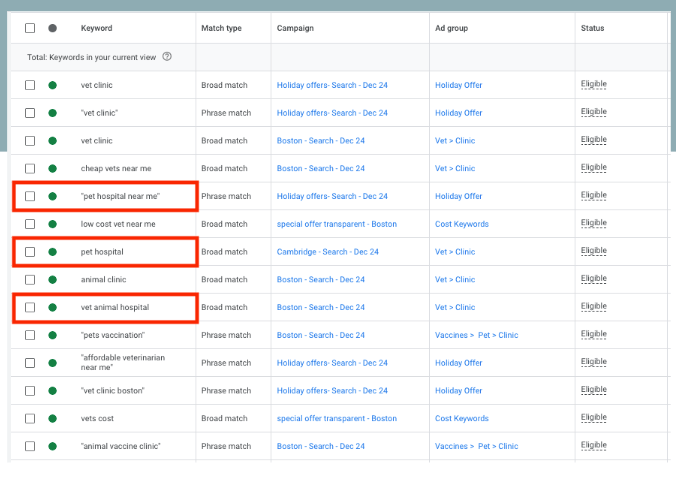Select the checkbox for "animal vaccine clinic" row
The image size is (676, 493).
pos(30,446)
